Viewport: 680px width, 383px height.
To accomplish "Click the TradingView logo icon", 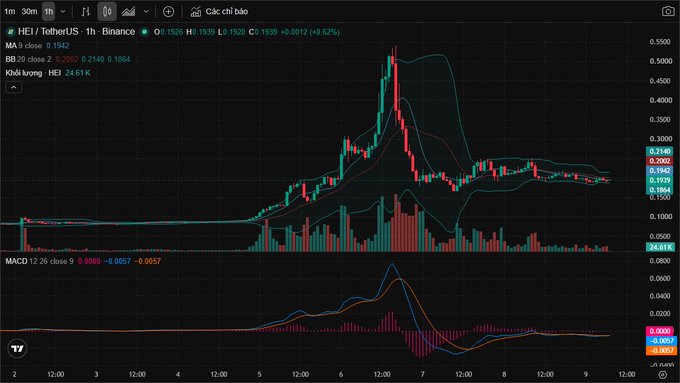I will tap(17, 349).
